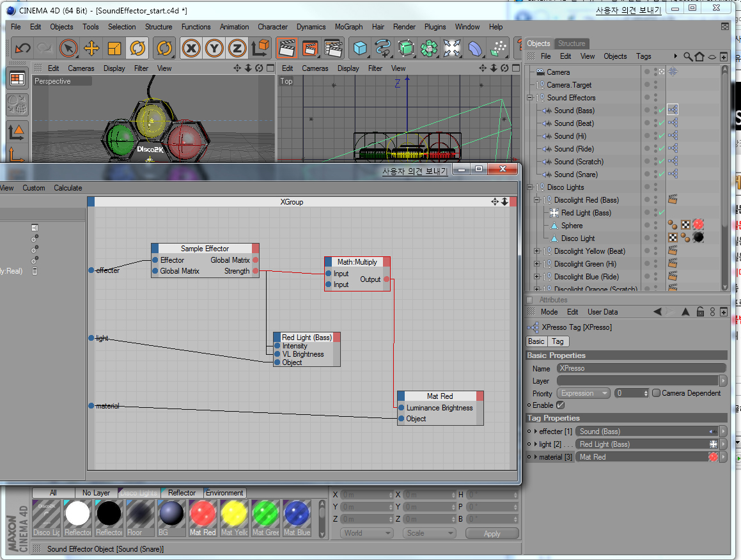
Task: Activate the Move tool
Action: coord(91,48)
